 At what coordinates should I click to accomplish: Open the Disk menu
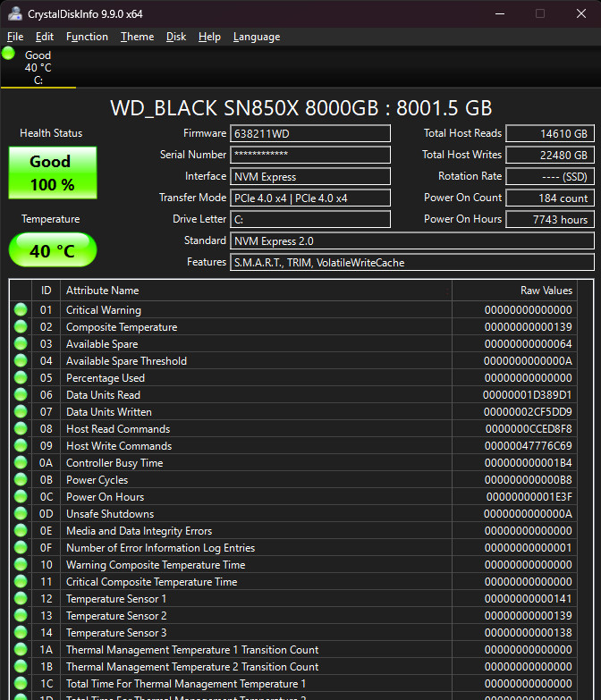176,37
